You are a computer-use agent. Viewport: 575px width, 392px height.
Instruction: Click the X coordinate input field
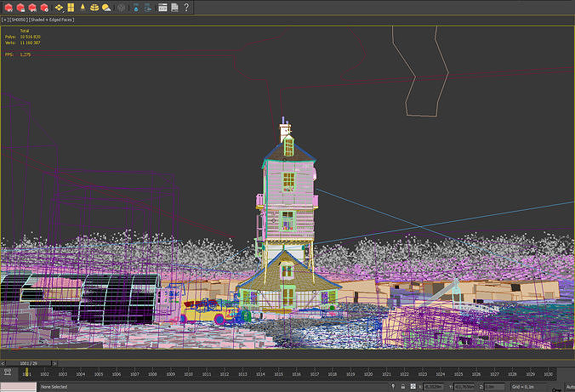coord(436,387)
